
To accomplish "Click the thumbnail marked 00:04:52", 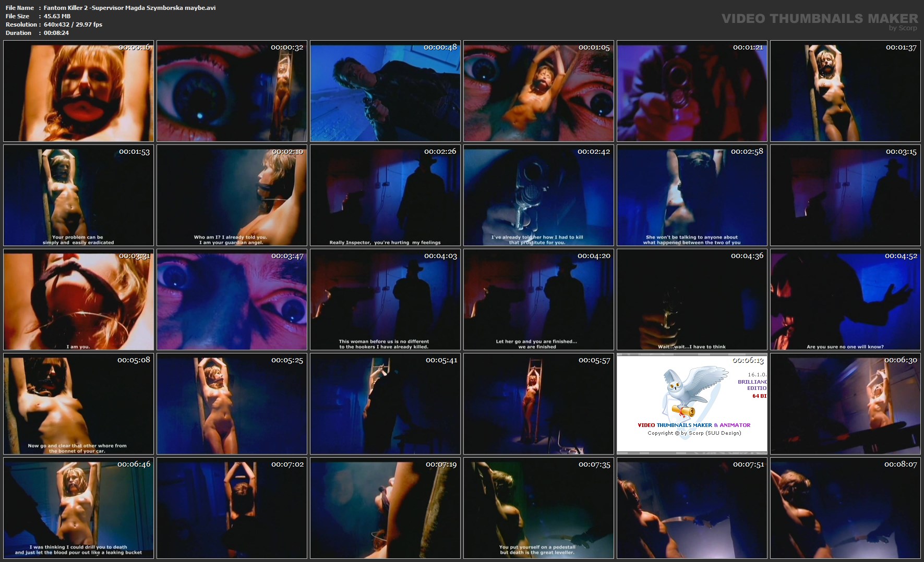I will pyautogui.click(x=846, y=300).
